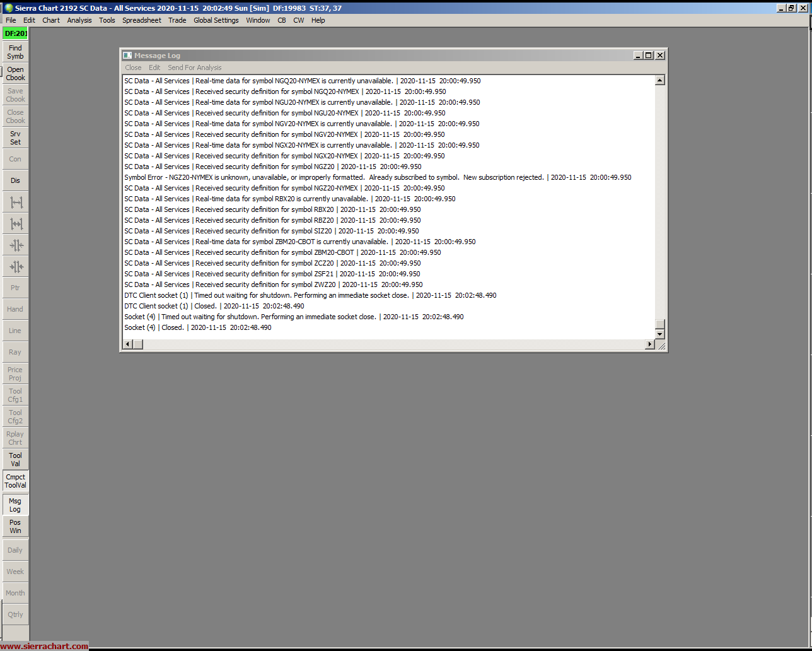The height and width of the screenshot is (651, 812).
Task: Click the Tool Cfg1 button
Action: tap(15, 395)
